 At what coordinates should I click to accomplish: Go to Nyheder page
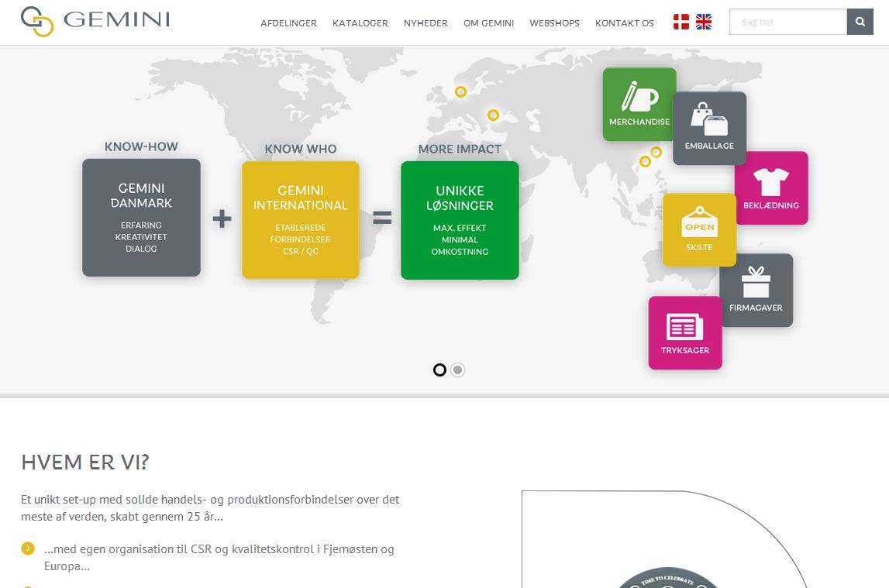pyautogui.click(x=426, y=23)
